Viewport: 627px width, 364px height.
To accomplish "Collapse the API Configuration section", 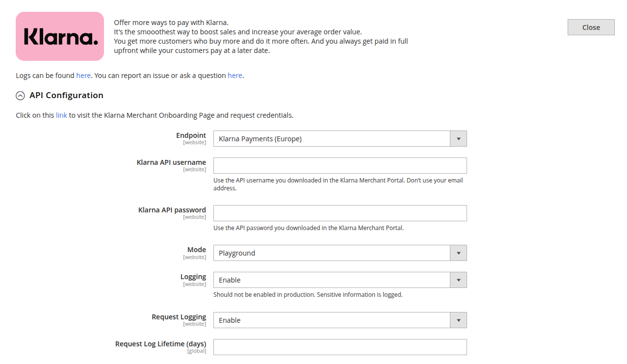I will [x=60, y=95].
